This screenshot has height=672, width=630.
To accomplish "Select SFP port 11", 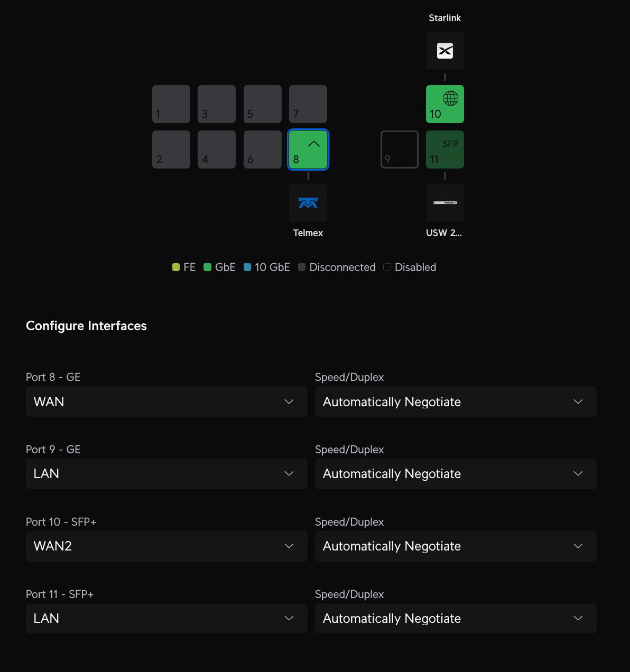I will point(445,150).
